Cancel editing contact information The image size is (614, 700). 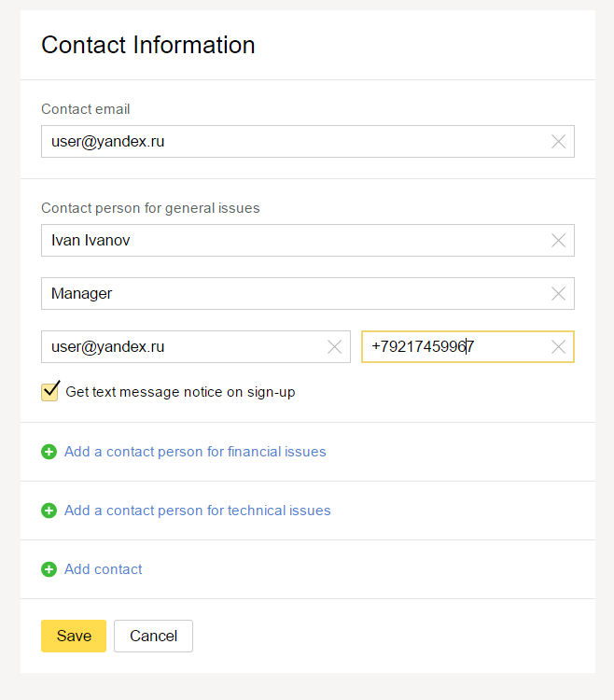tap(153, 636)
